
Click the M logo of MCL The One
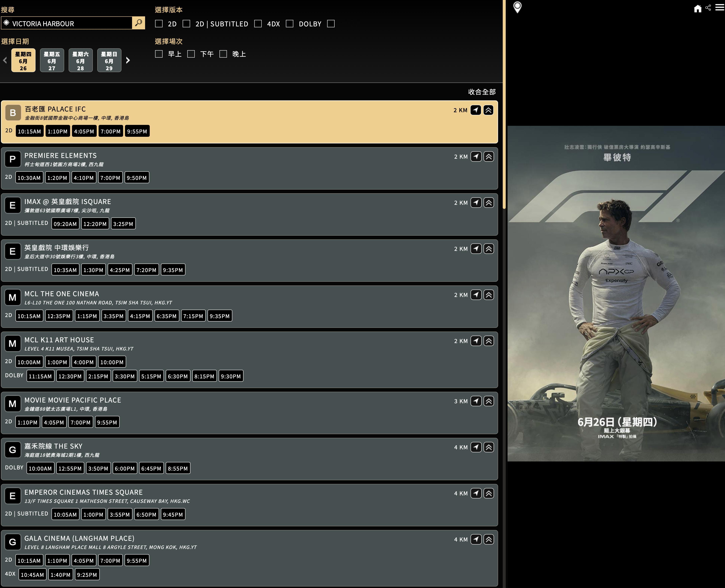12,297
